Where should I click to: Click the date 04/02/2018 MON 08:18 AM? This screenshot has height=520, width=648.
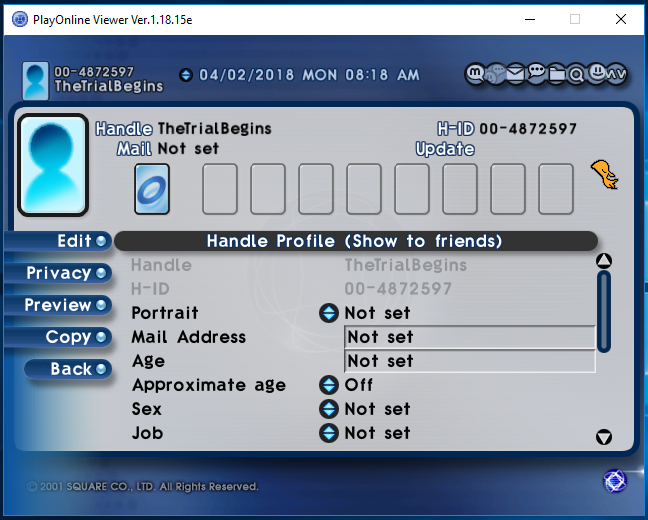click(309, 75)
